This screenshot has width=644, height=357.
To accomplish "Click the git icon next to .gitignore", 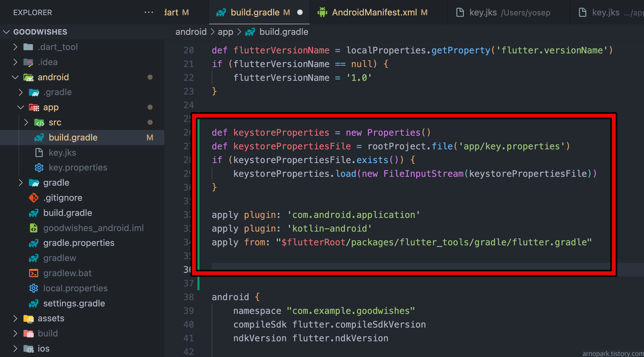I will [x=34, y=198].
